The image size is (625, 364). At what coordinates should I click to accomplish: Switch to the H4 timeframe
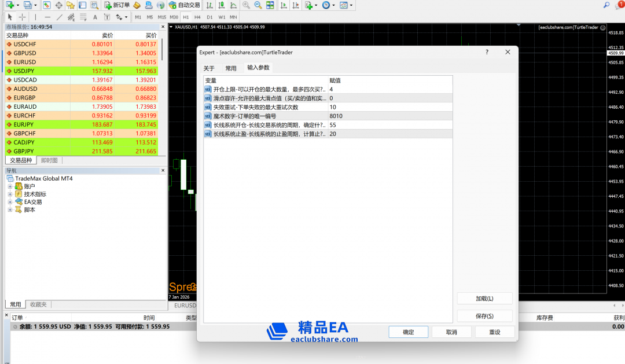point(197,17)
